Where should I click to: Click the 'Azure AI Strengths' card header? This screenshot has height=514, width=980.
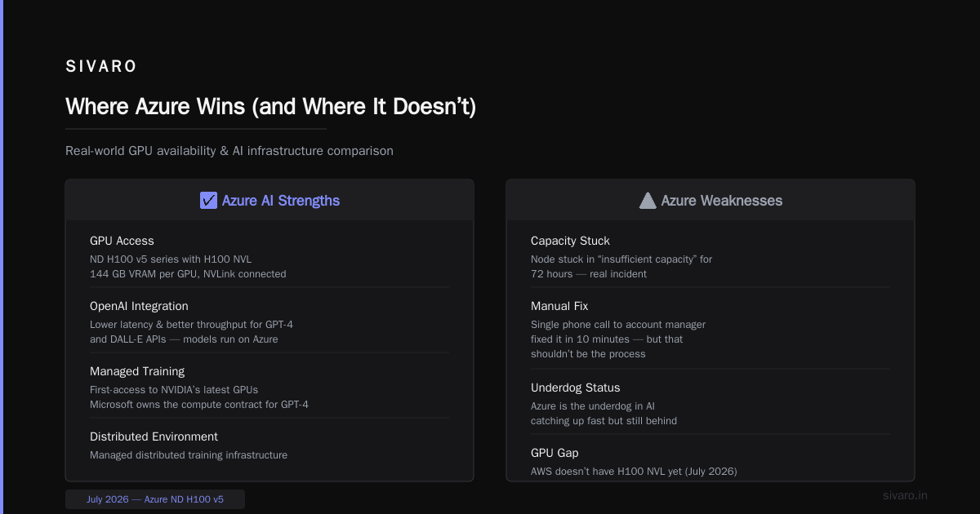269,200
